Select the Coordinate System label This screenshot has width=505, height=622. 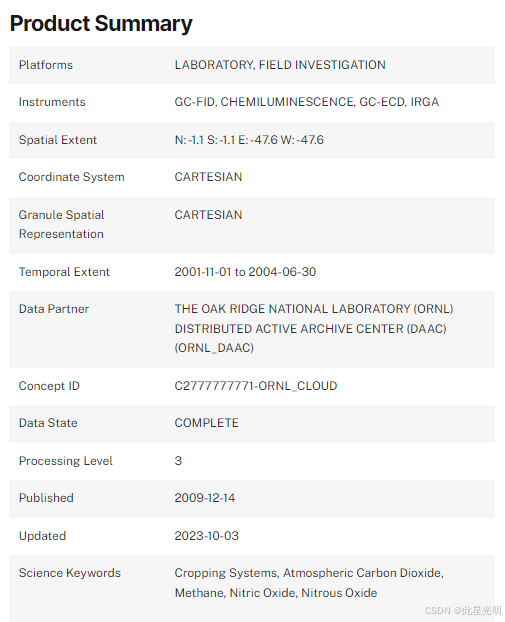coord(71,177)
